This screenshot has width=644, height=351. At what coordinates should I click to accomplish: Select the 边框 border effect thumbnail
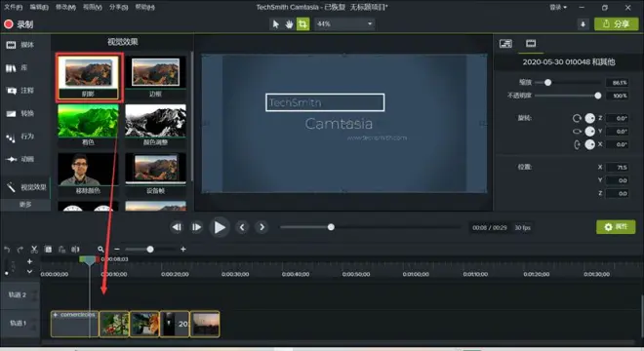point(155,77)
